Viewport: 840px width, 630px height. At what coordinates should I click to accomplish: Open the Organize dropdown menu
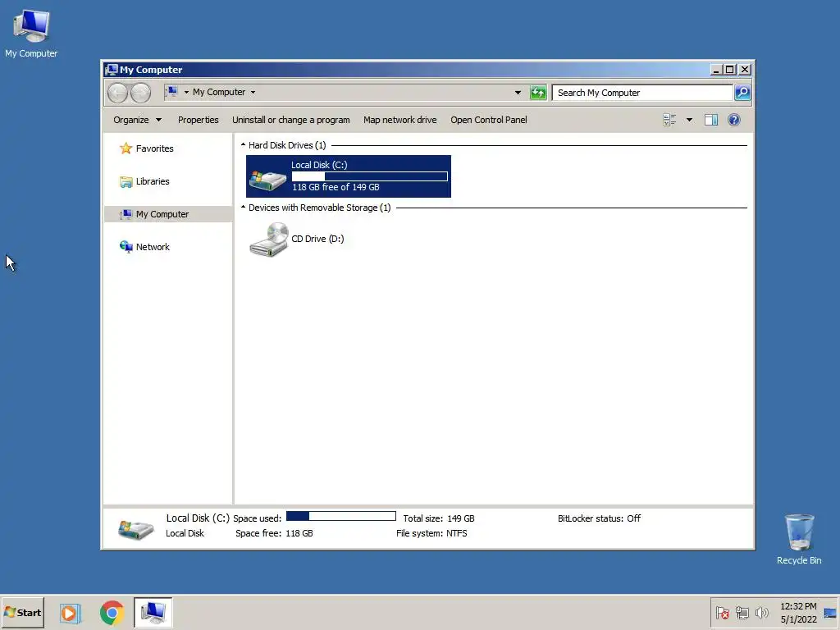pos(137,120)
